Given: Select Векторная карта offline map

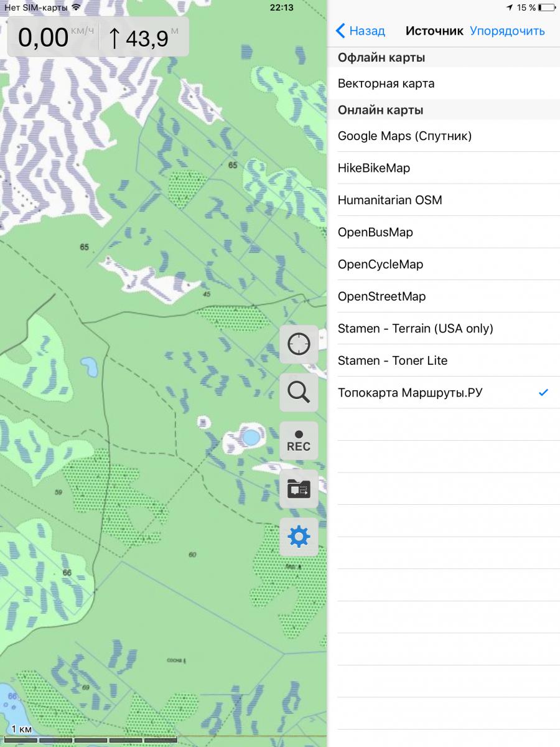Looking at the screenshot, I should coord(386,83).
